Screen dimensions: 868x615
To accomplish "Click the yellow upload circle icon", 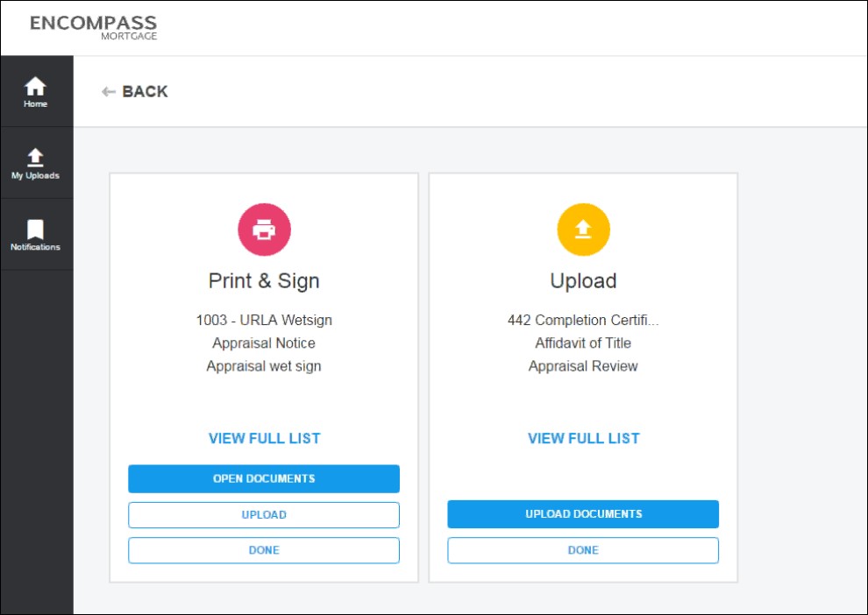I will point(583,230).
